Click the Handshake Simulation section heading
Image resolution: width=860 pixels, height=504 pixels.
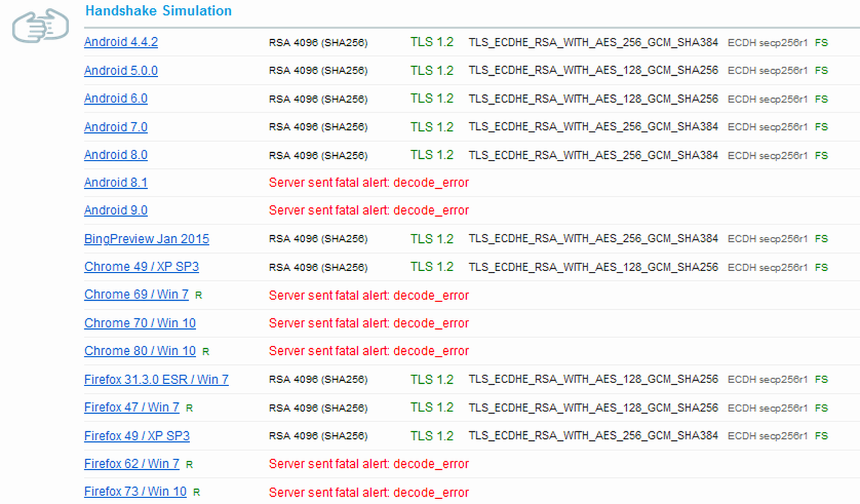(158, 11)
